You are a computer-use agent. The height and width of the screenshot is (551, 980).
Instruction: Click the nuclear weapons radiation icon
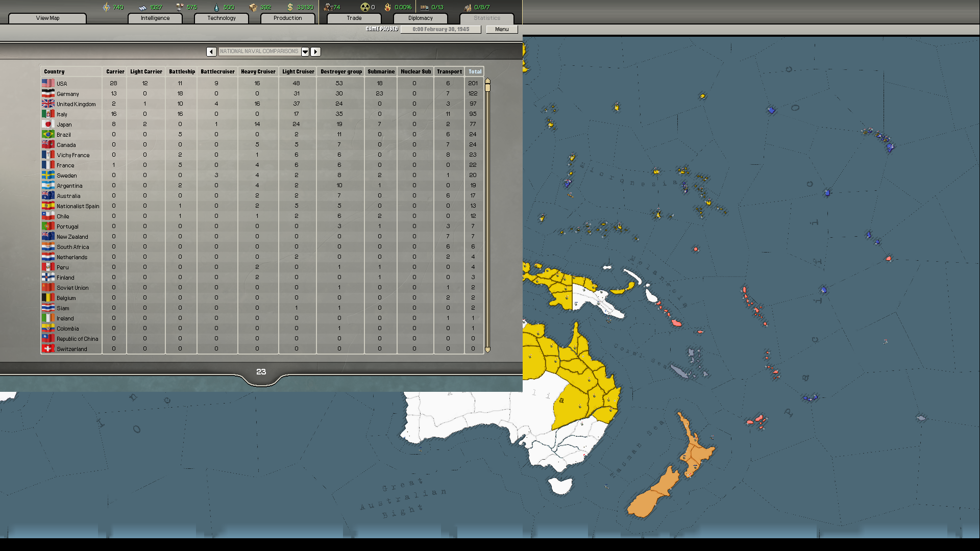[364, 7]
